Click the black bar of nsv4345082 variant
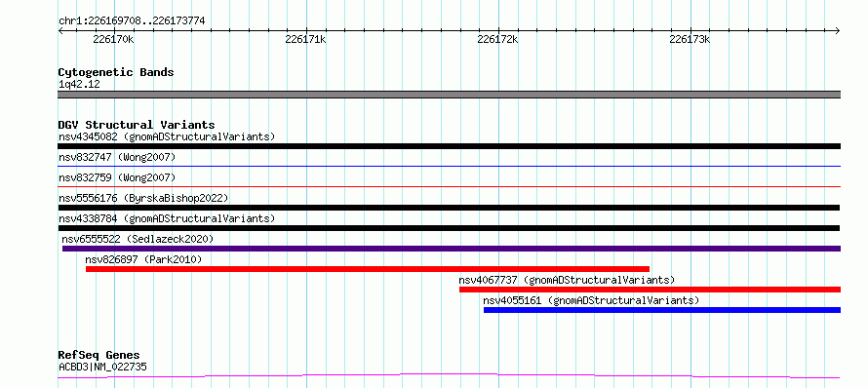Viewport: 868px width, 388px height. click(x=449, y=146)
